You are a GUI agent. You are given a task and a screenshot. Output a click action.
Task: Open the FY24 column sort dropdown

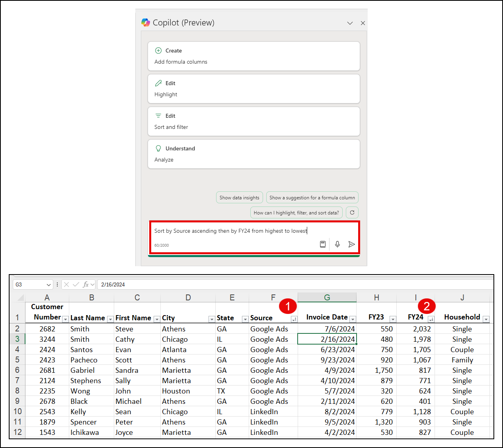tap(431, 319)
